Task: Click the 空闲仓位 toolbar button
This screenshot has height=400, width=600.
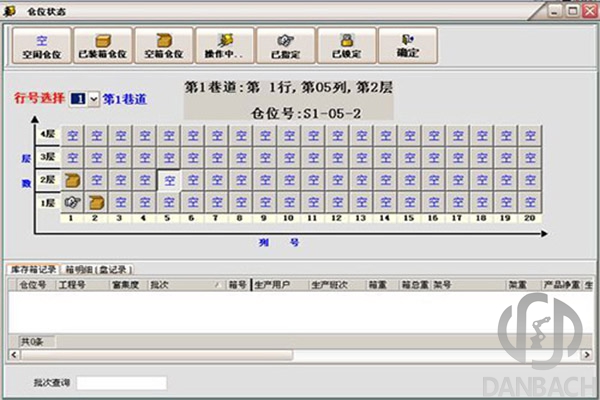Action: tap(42, 45)
